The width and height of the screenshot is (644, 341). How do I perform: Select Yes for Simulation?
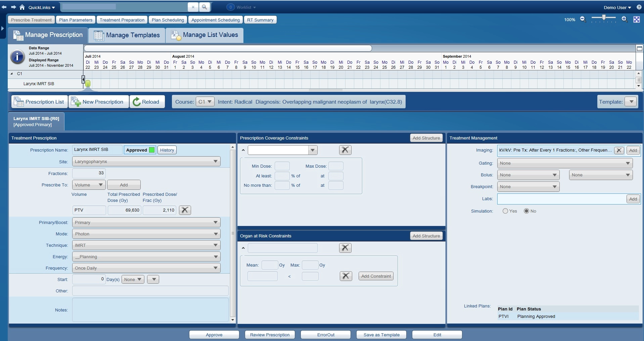coord(505,211)
